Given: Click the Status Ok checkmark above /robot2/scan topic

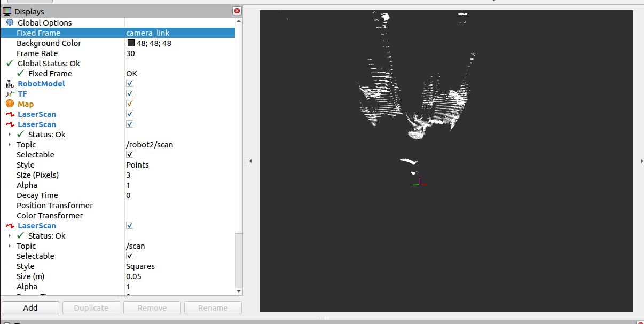Looking at the screenshot, I should 20,134.
